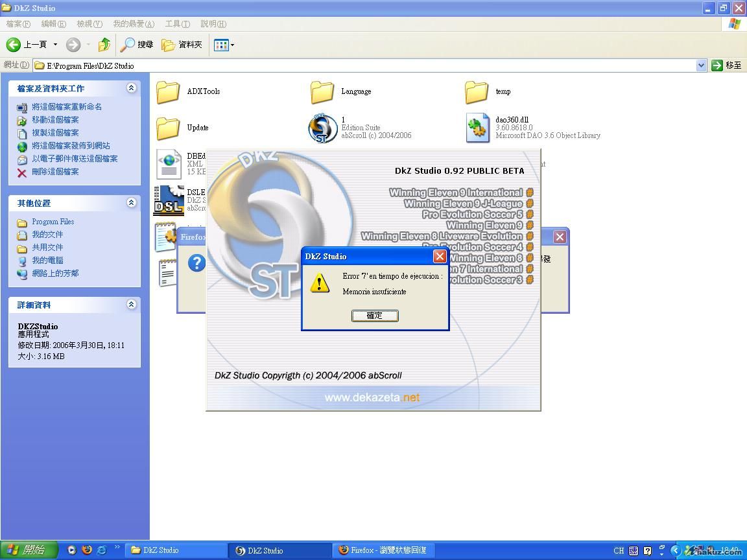Open the 說明(H) menu

(213, 24)
